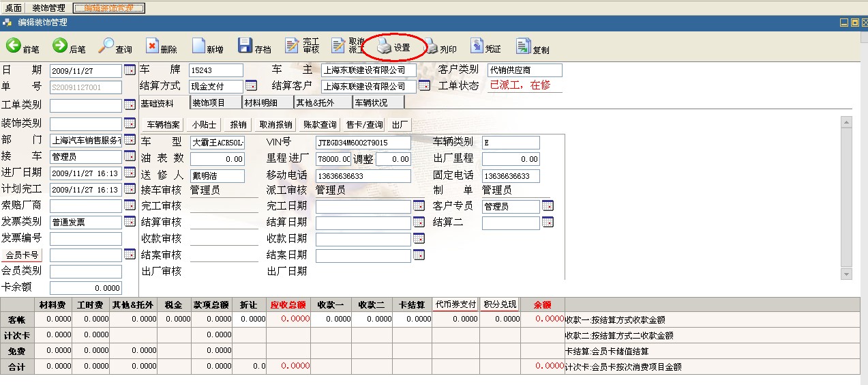Switch to the 装饰项目 tab
The image size is (868, 385).
[209, 103]
